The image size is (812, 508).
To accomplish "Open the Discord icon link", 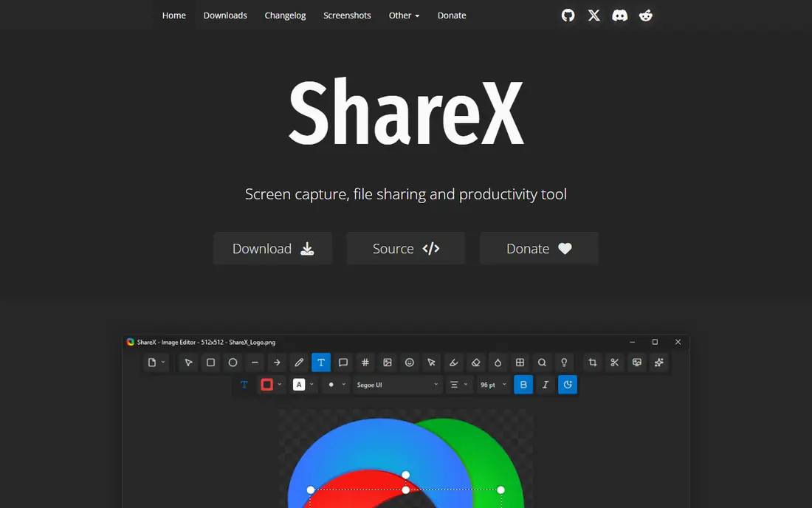I will pyautogui.click(x=620, y=16).
